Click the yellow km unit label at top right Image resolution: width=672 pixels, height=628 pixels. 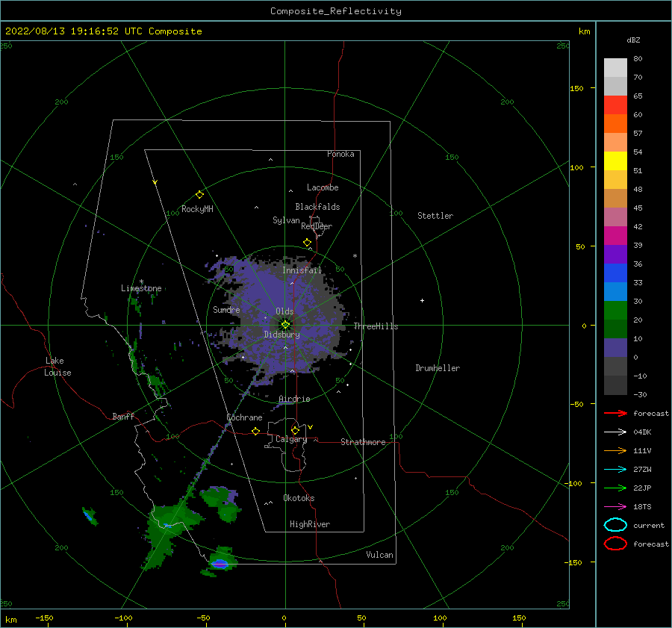pos(584,31)
